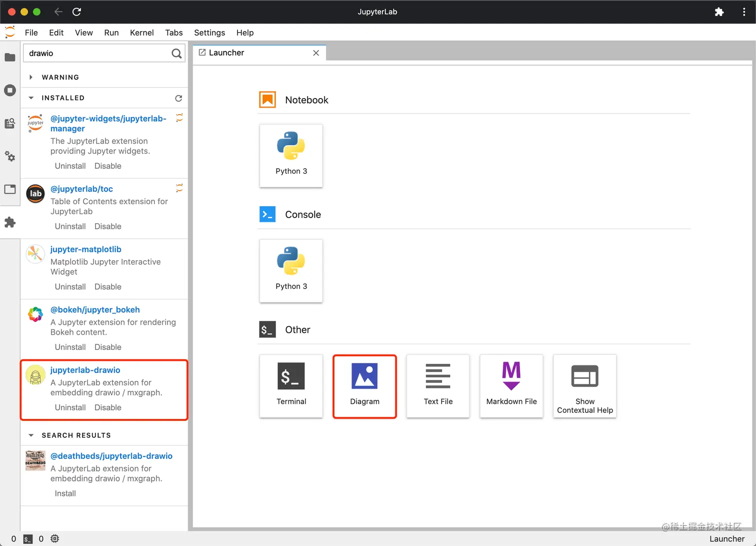The height and width of the screenshot is (546, 756).
Task: Launch a Python 3 console
Action: click(x=291, y=271)
